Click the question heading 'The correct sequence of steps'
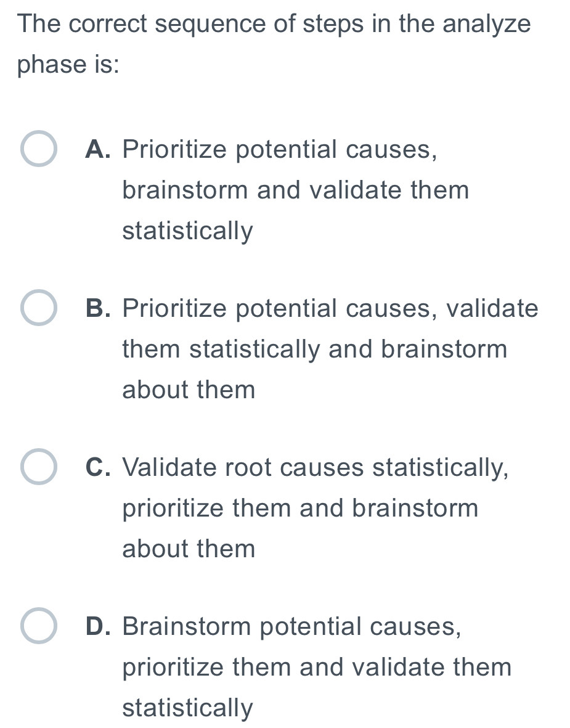Viewport: 570px width, 728px height. tap(274, 25)
